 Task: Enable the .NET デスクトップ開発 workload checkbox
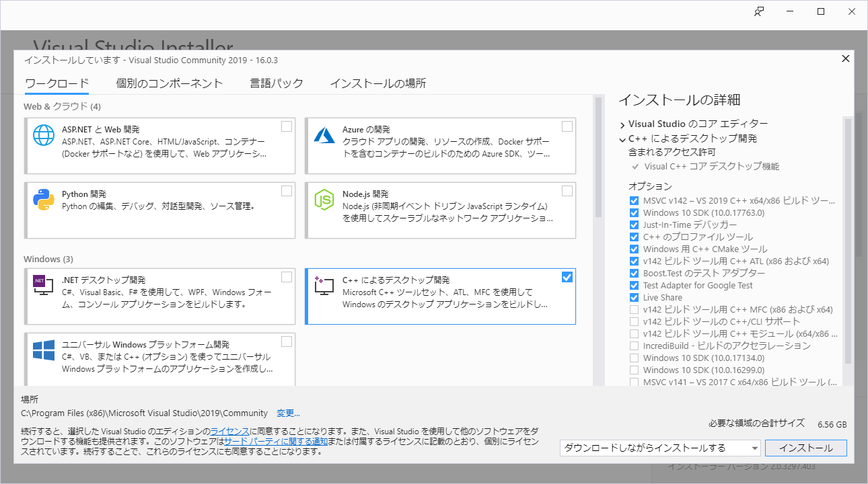[287, 277]
